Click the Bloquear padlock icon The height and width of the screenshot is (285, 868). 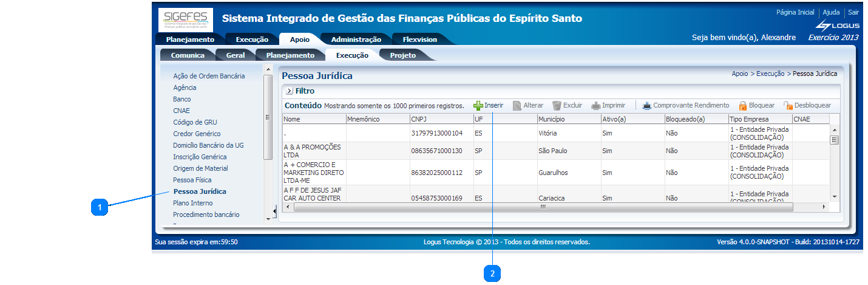click(742, 106)
